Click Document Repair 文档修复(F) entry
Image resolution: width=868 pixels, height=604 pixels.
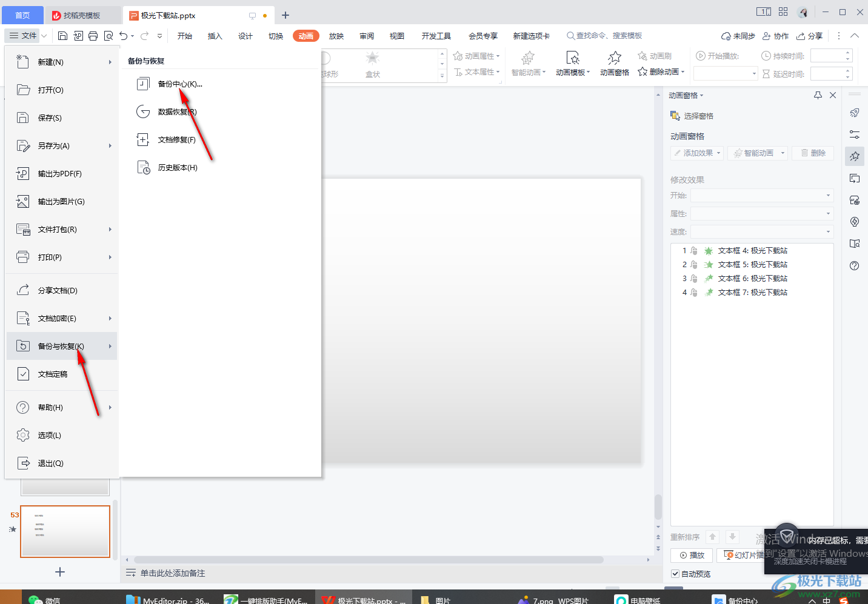[x=176, y=140]
